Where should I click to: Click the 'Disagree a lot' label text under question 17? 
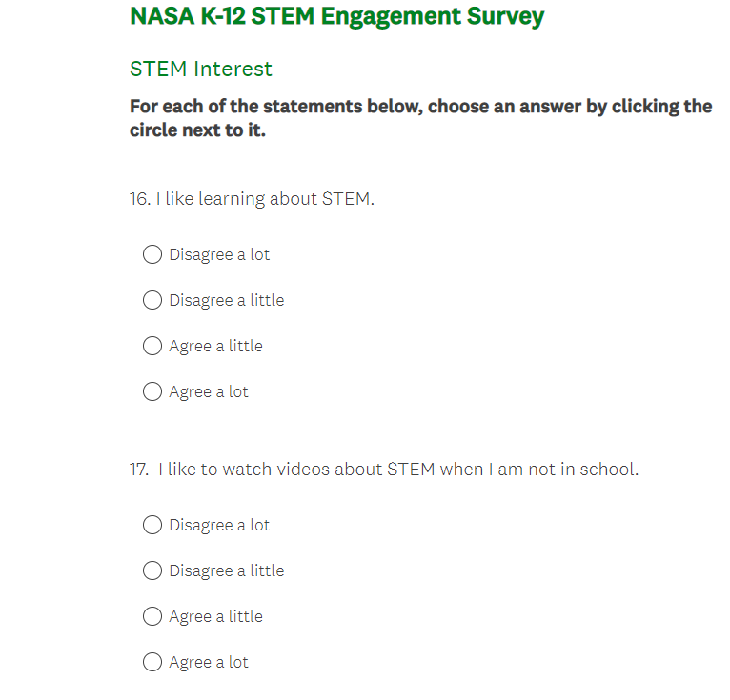[219, 525]
